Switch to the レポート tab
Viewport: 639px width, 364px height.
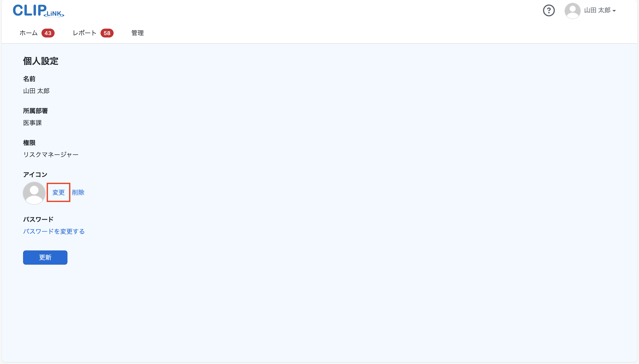point(85,33)
